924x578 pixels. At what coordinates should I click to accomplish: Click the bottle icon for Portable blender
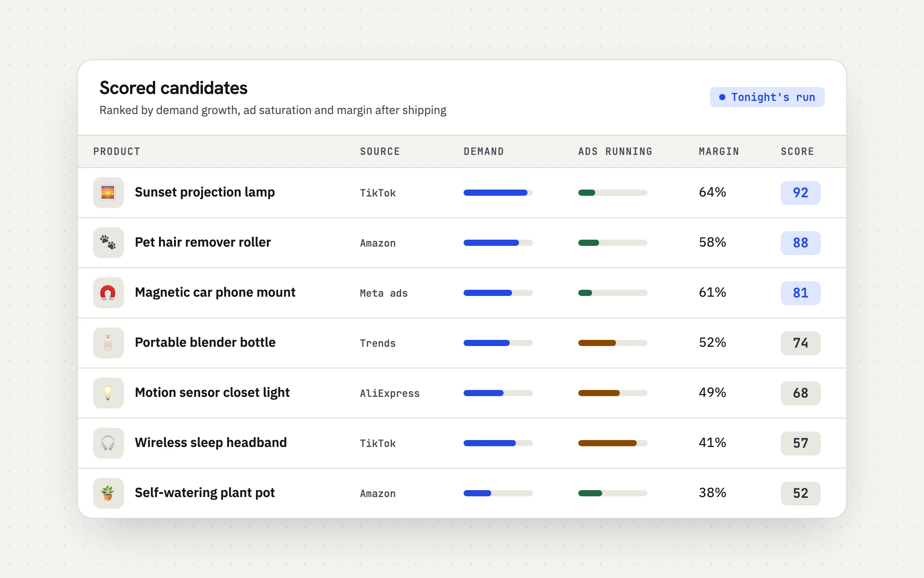108,343
